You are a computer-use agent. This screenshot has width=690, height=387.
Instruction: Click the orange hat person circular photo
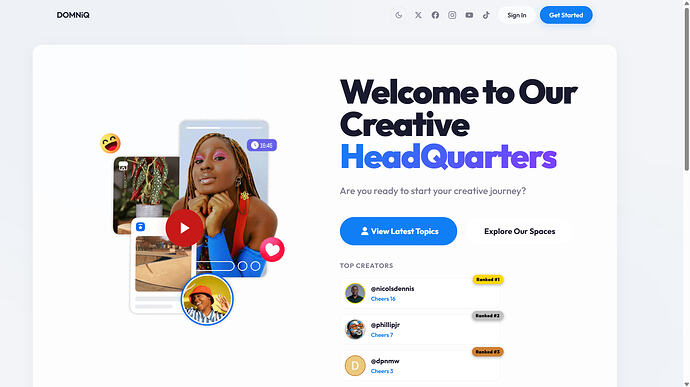pyautogui.click(x=207, y=299)
